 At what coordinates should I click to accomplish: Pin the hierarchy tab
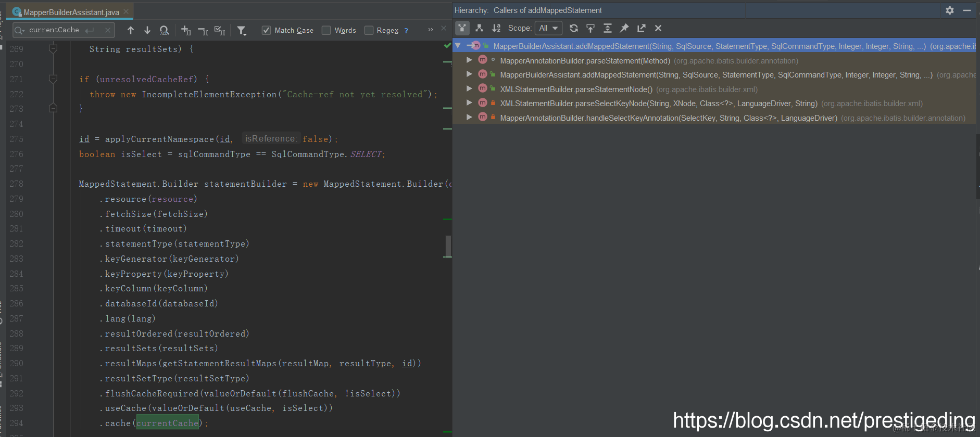624,28
